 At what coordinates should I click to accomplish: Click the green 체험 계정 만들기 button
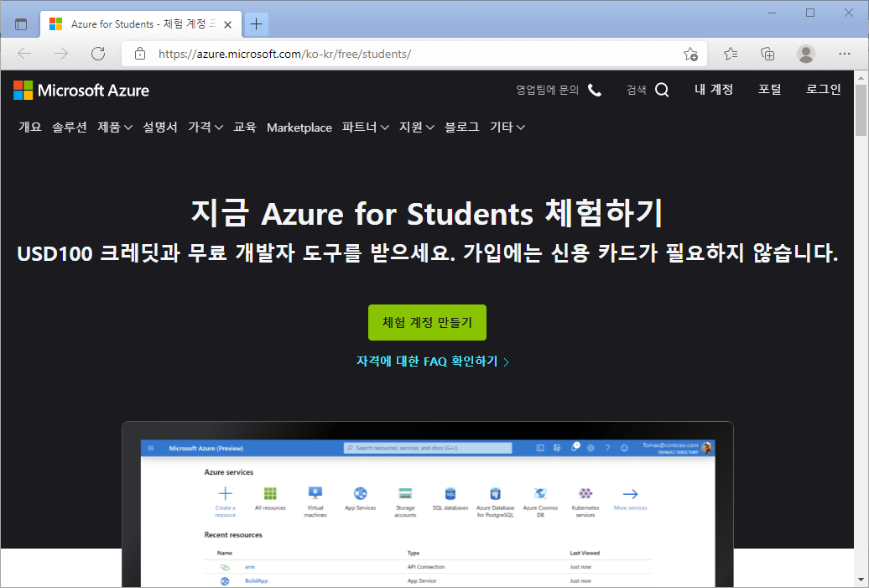tap(427, 323)
